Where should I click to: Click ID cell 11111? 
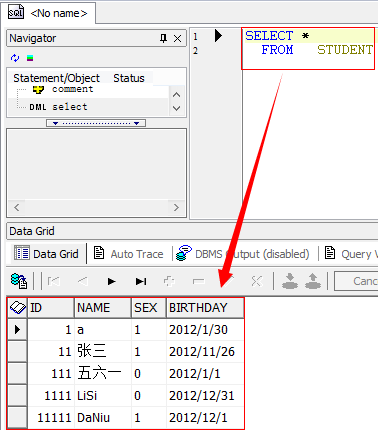pos(51,417)
